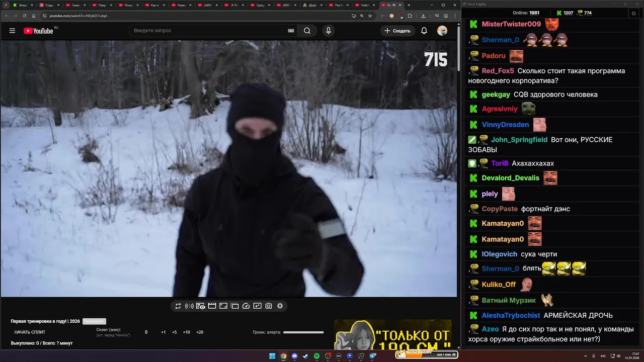The height and width of the screenshot is (362, 644).
Task: Switch to the Stream Kick tab
Action: pos(22,5)
